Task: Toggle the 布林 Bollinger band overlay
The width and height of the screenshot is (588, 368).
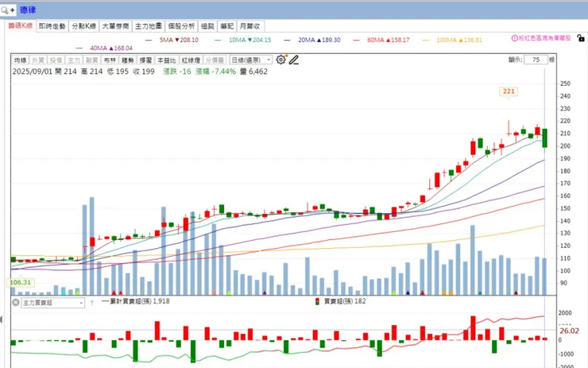Action: point(110,60)
